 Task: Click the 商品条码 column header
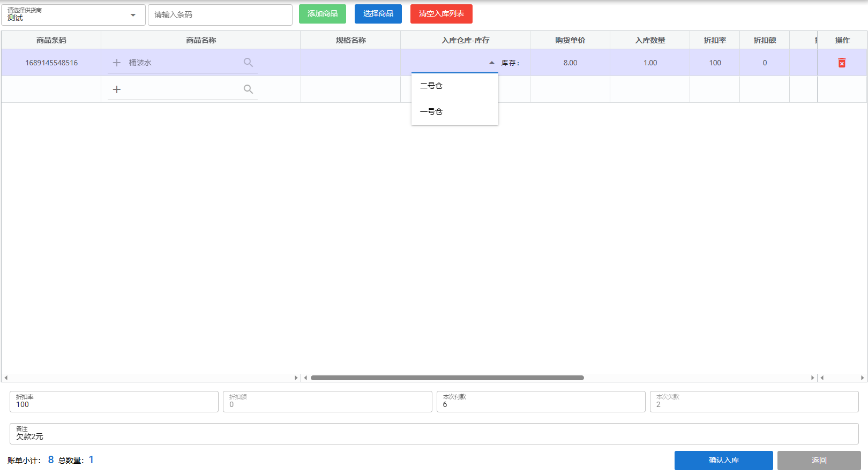[x=51, y=40]
